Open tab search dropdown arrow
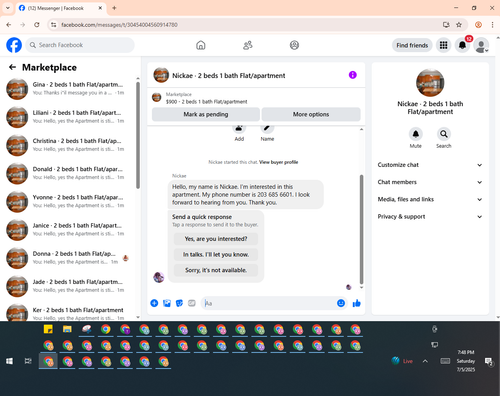 click(8, 8)
